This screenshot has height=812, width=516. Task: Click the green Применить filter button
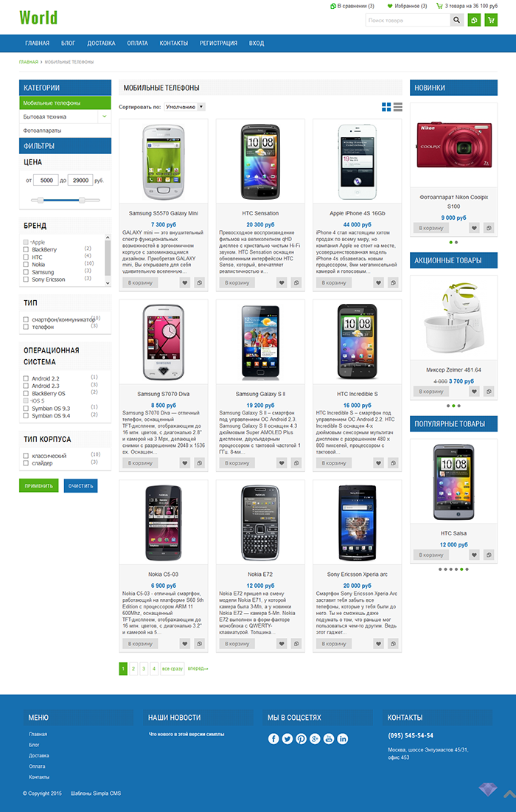(39, 486)
